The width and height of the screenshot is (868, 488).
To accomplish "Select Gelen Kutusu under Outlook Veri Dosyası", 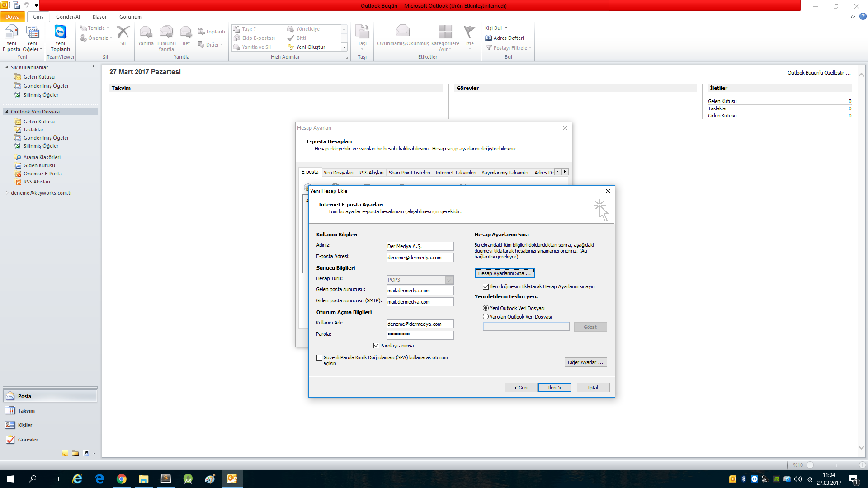I will point(39,122).
